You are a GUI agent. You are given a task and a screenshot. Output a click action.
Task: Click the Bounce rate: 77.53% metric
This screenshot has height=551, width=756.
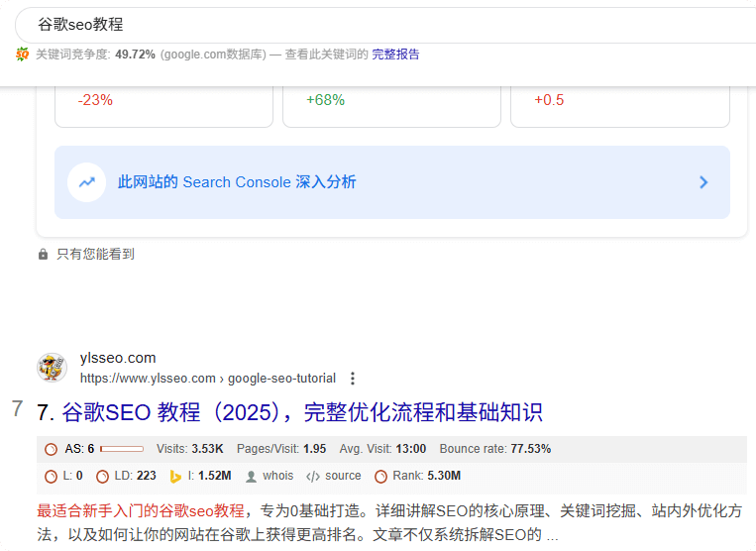495,449
